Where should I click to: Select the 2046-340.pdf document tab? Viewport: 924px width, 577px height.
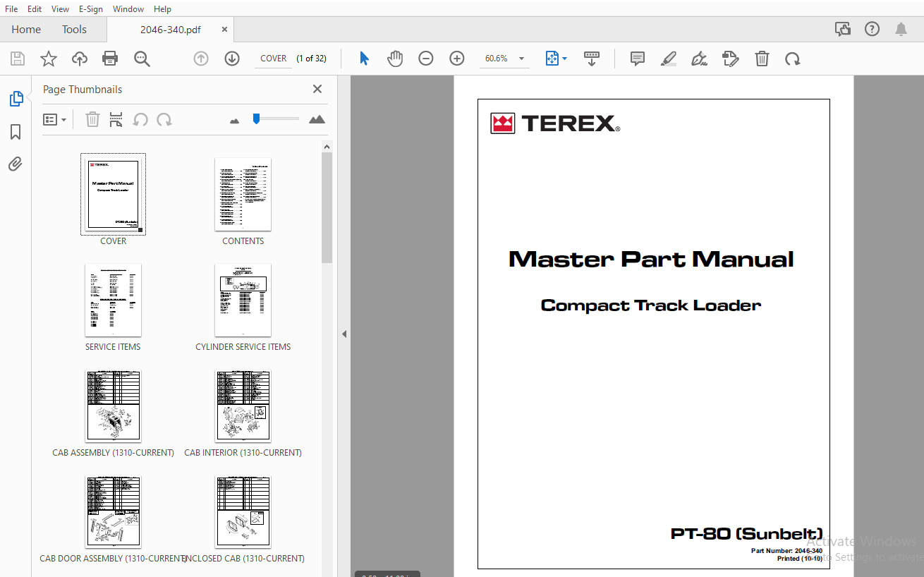point(170,30)
